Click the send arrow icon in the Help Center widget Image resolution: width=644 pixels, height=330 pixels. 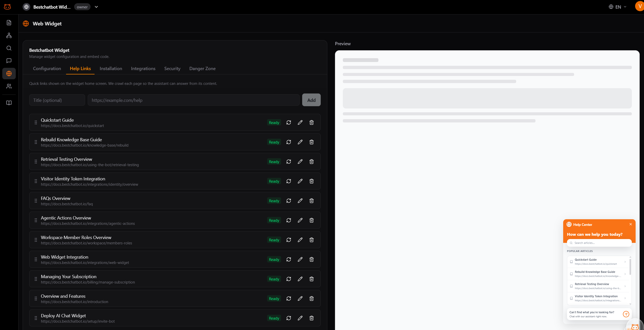pos(626,314)
